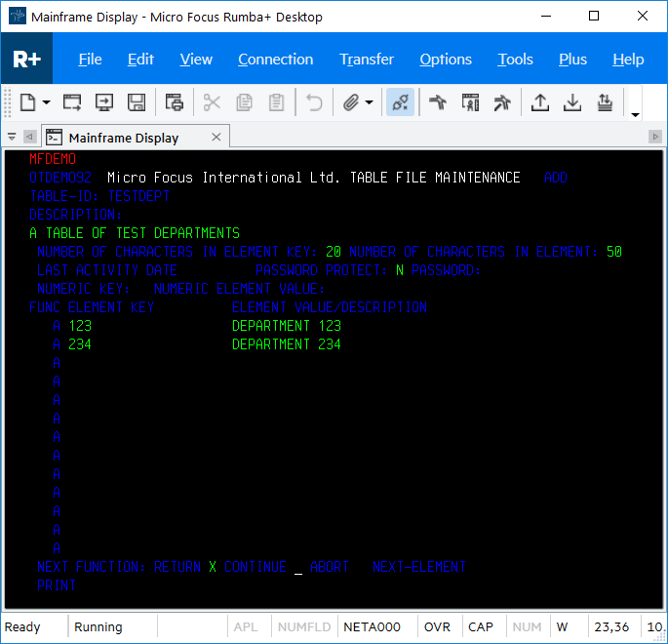Click the Undo arrow icon
Image resolution: width=668 pixels, height=644 pixels.
(314, 102)
